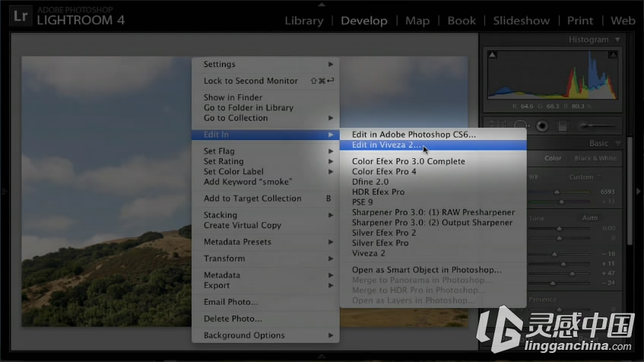
Task: Select the Spot Removal tool icon
Action: tap(520, 125)
